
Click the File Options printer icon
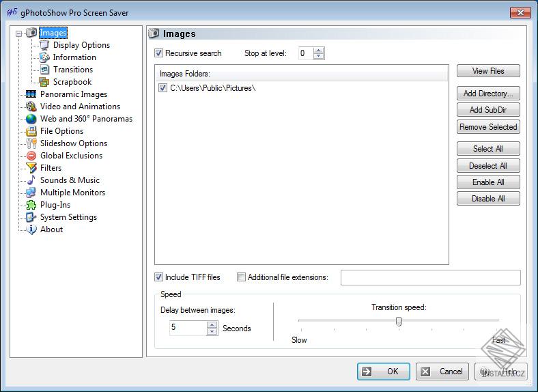31,131
